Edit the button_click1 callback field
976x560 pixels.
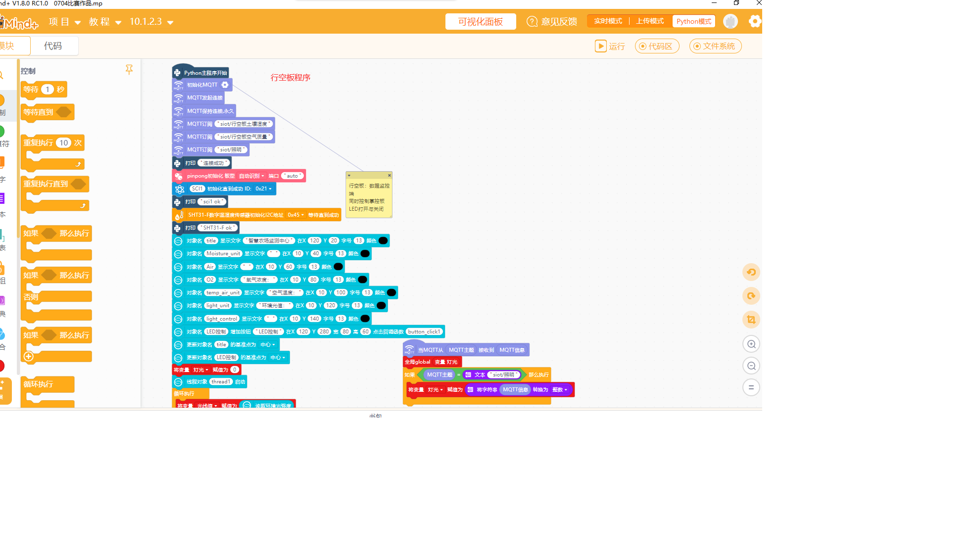424,332
